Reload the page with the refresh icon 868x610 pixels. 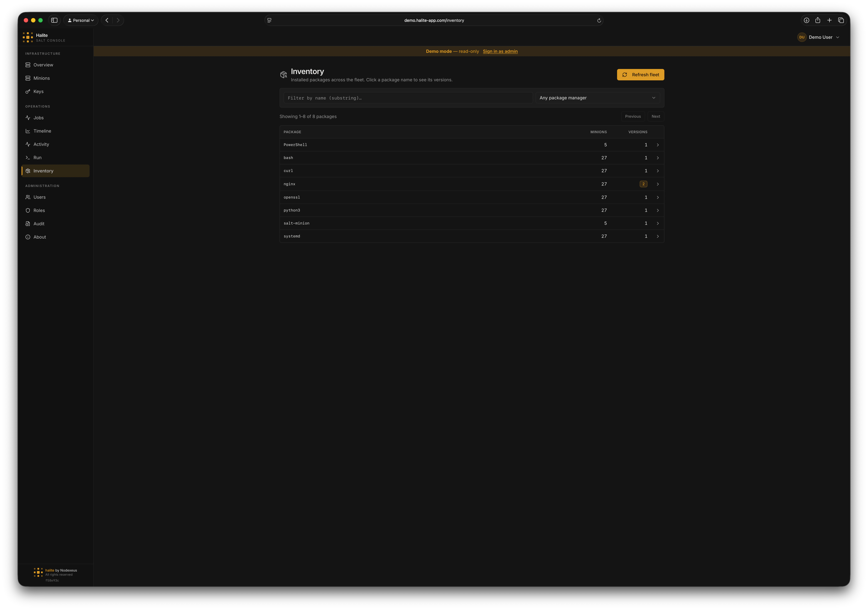click(599, 20)
